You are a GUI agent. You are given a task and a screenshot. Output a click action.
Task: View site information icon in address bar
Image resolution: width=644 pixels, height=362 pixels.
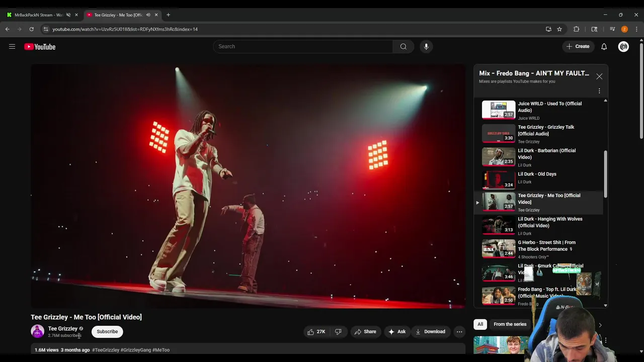[46, 29]
